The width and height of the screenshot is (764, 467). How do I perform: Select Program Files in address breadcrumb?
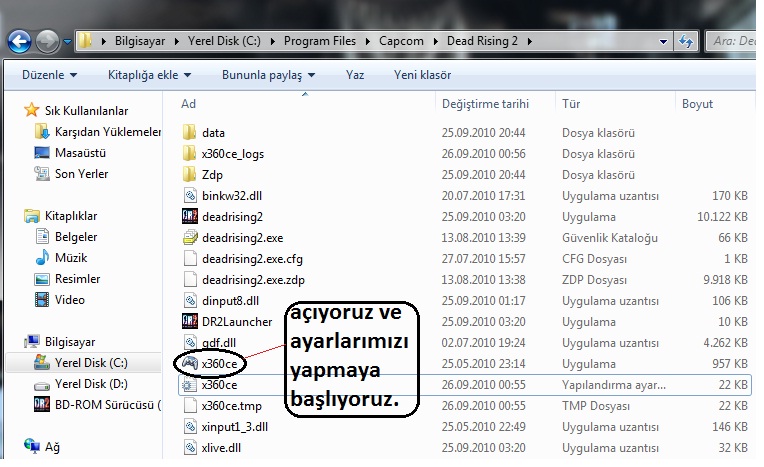[320, 41]
